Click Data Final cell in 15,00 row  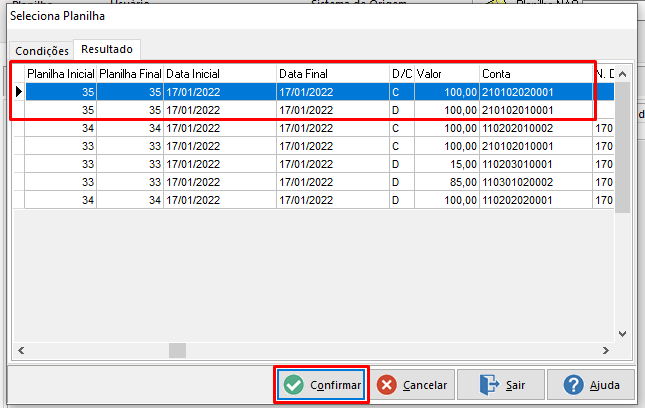(x=333, y=164)
